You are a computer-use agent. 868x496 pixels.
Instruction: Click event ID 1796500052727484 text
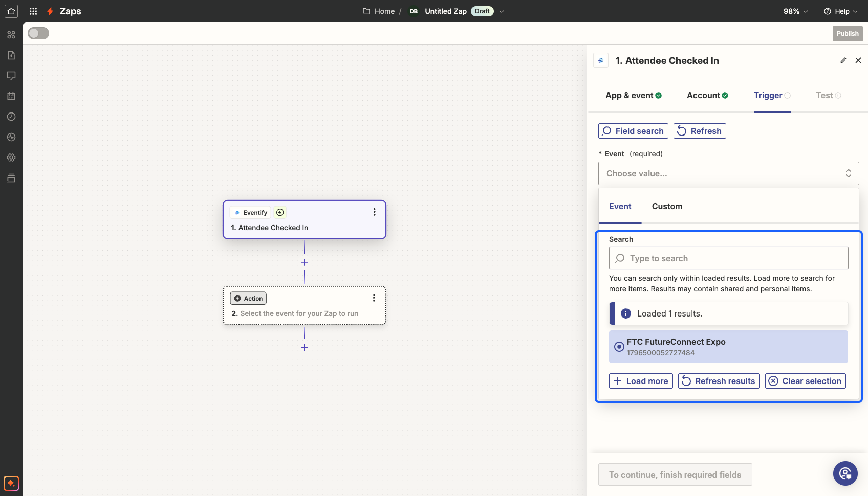tap(661, 353)
